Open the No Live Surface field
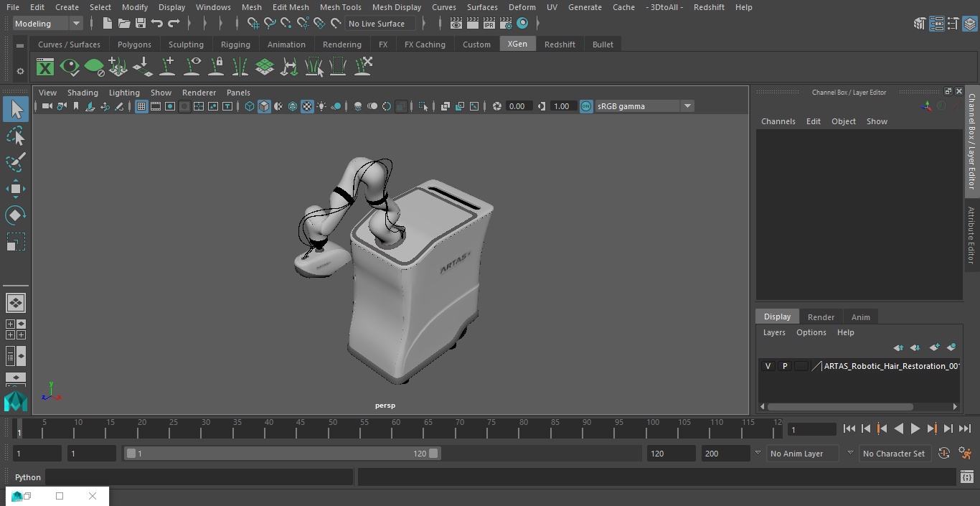Image resolution: width=980 pixels, height=506 pixels. 380,24
